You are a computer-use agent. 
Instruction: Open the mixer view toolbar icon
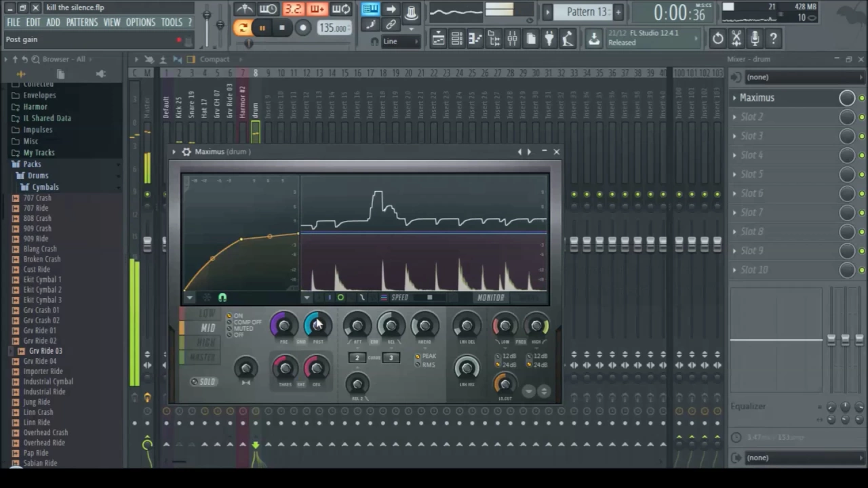(512, 39)
